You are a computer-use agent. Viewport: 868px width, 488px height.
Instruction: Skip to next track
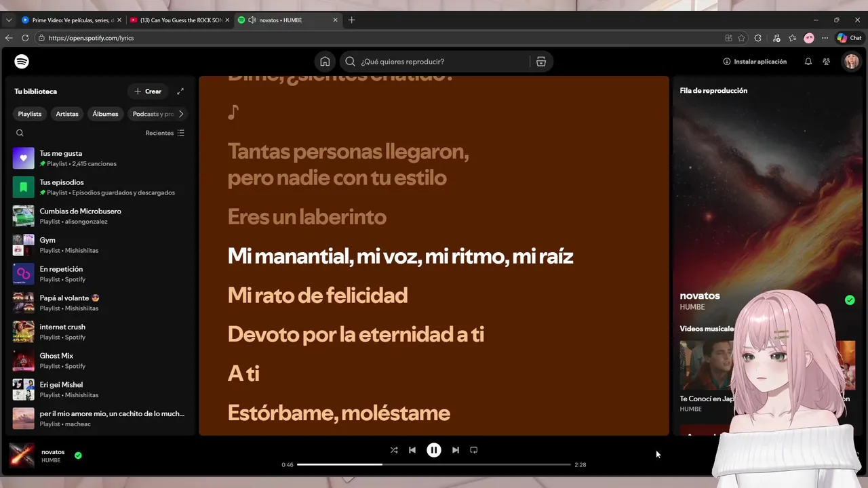tap(456, 450)
